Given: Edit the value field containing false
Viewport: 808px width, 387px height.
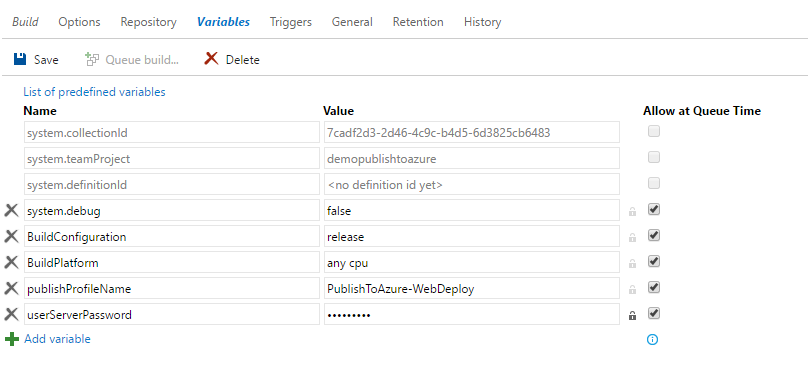Looking at the screenshot, I should coord(472,210).
